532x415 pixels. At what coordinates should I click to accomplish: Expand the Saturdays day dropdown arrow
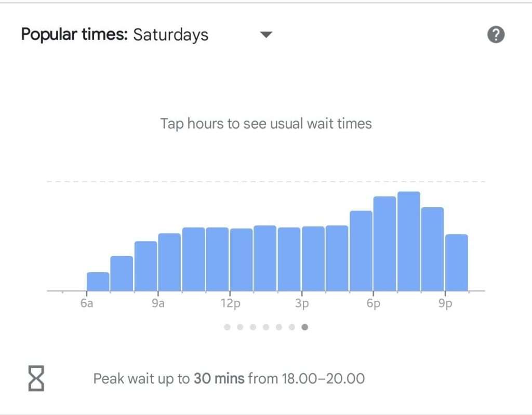pyautogui.click(x=266, y=35)
